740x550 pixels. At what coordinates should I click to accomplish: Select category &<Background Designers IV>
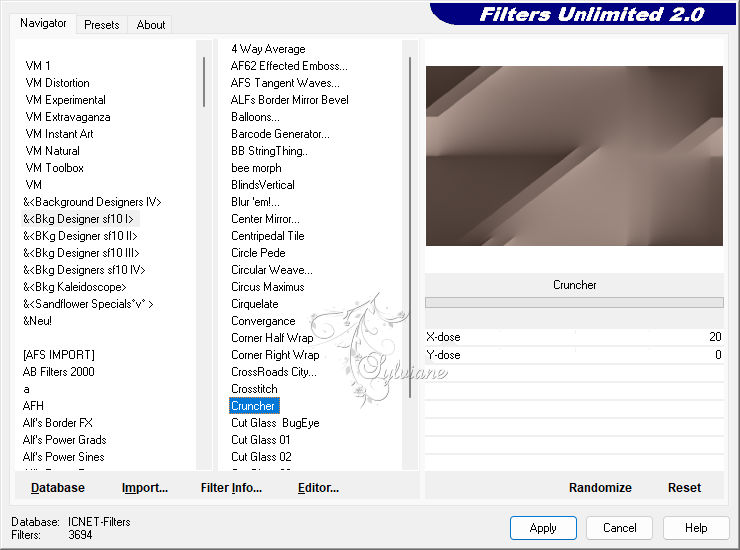click(92, 202)
